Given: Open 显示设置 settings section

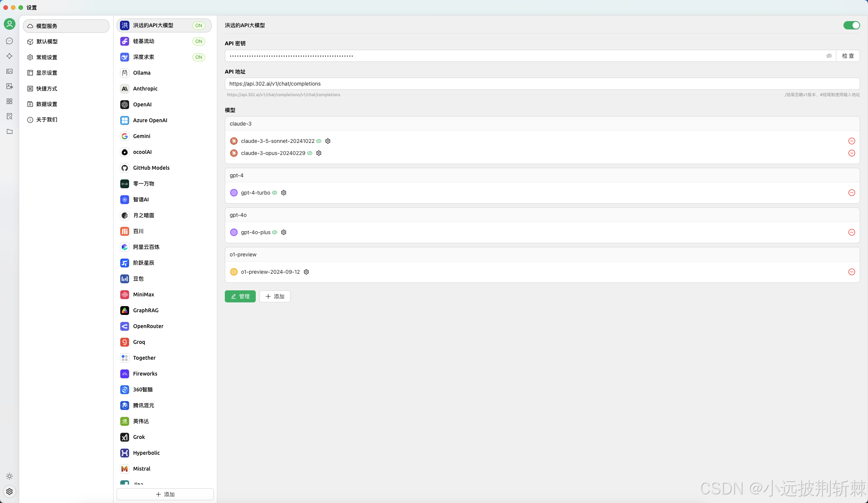Looking at the screenshot, I should [66, 73].
